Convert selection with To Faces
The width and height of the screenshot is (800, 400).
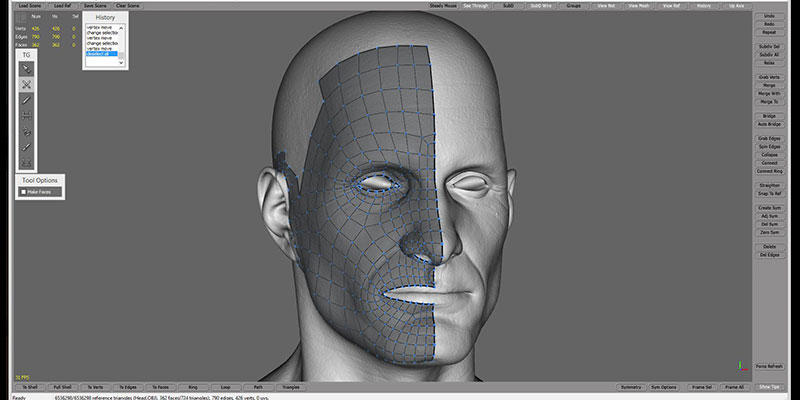[160, 387]
